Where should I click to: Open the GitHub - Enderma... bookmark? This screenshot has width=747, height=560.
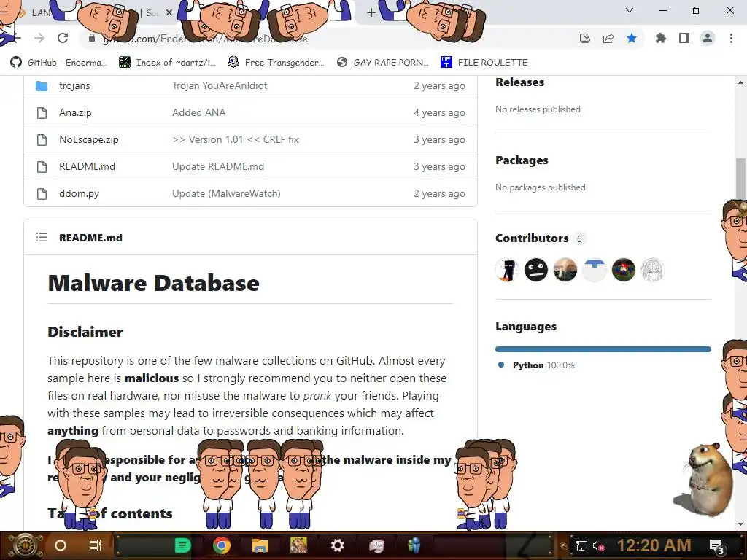[x=58, y=63]
